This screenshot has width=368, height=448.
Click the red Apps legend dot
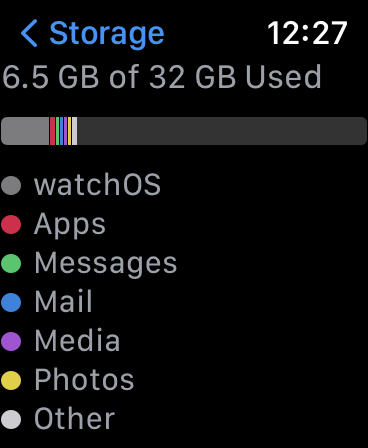click(11, 224)
